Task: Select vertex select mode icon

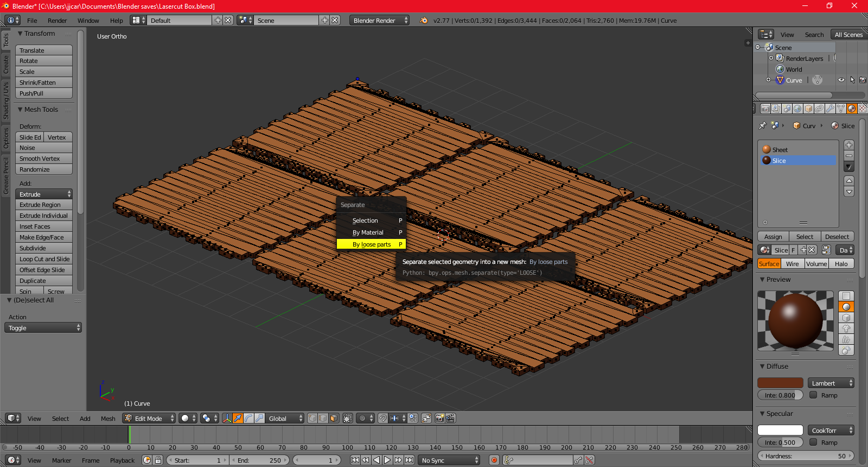Action: point(312,418)
